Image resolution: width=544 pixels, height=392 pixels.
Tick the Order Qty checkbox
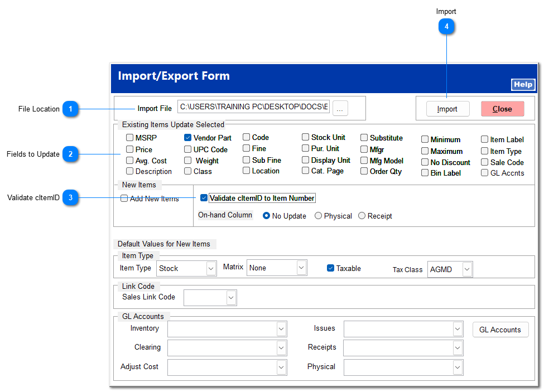coord(364,171)
